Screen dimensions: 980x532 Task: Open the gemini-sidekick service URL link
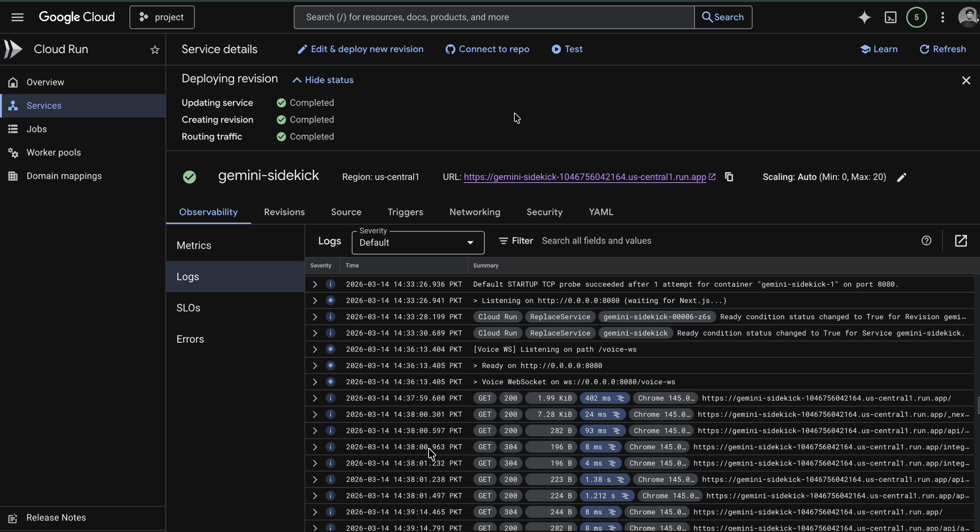coord(584,177)
